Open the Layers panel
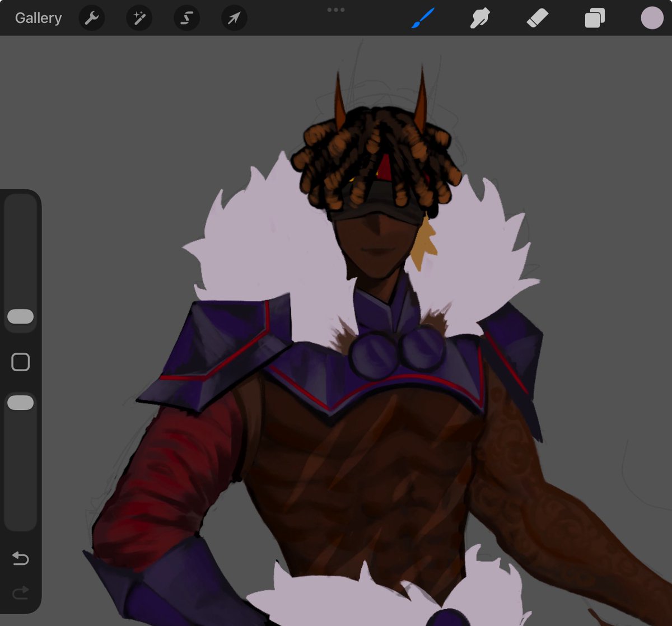 tap(595, 17)
